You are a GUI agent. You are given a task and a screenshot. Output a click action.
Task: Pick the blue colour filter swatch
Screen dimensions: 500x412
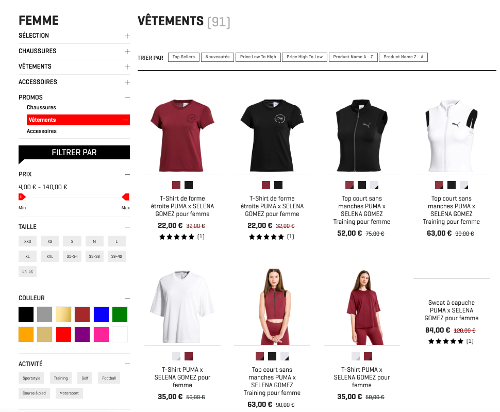pos(101,314)
